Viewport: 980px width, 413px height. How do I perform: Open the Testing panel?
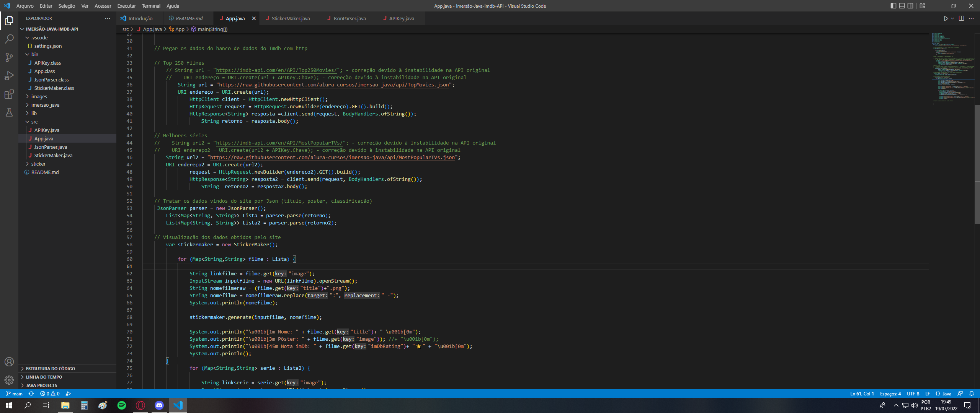[x=9, y=112]
